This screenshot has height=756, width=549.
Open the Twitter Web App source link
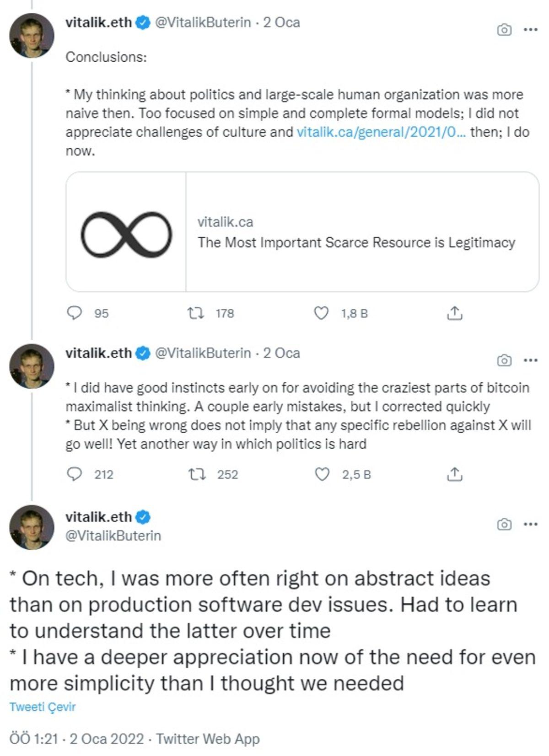(x=208, y=739)
